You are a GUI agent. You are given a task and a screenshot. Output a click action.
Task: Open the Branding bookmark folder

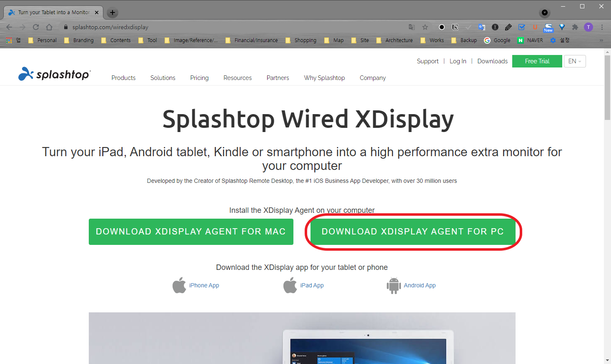click(x=79, y=40)
